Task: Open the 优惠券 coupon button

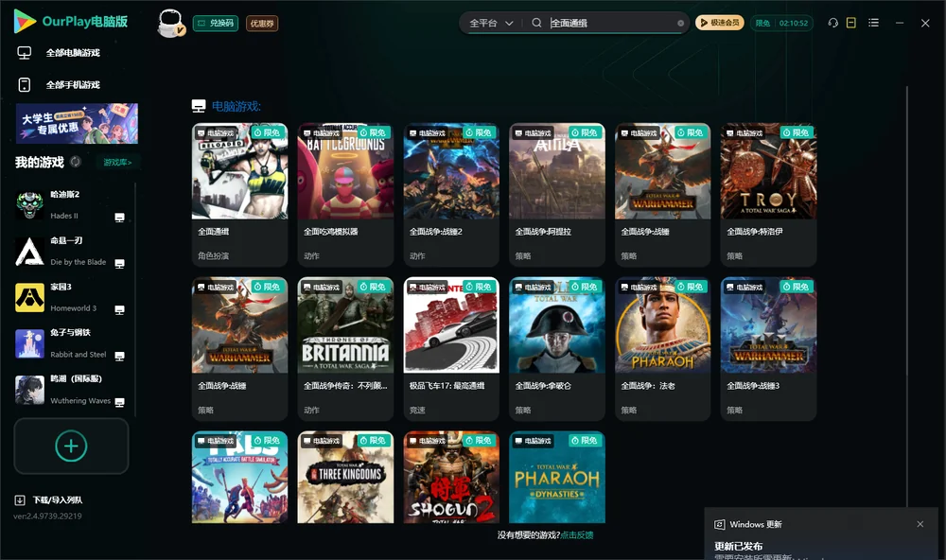Action: pos(262,24)
